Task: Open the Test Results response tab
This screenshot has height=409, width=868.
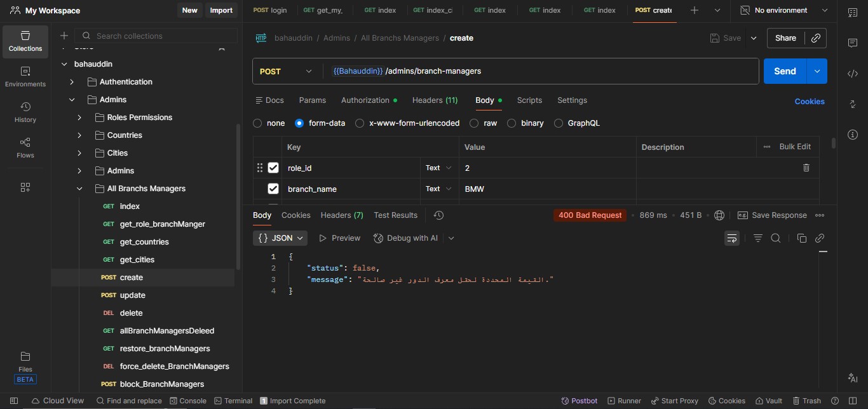Action: pyautogui.click(x=395, y=215)
